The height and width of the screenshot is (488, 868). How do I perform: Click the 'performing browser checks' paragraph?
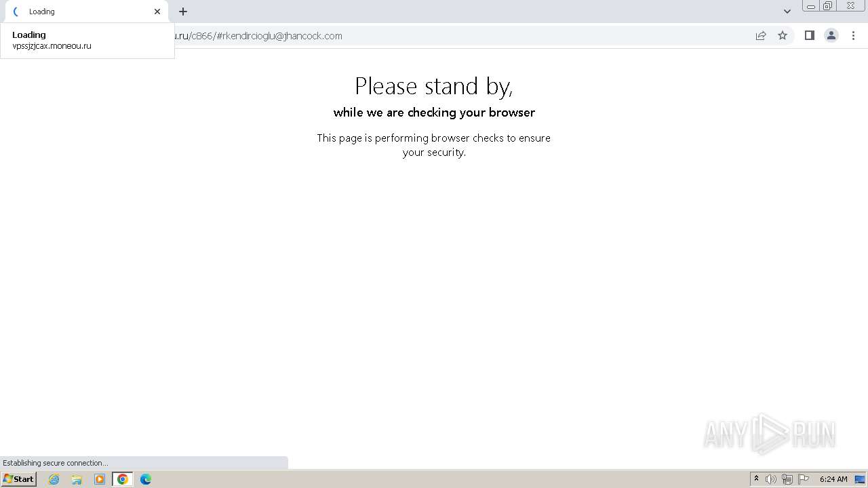(x=434, y=145)
